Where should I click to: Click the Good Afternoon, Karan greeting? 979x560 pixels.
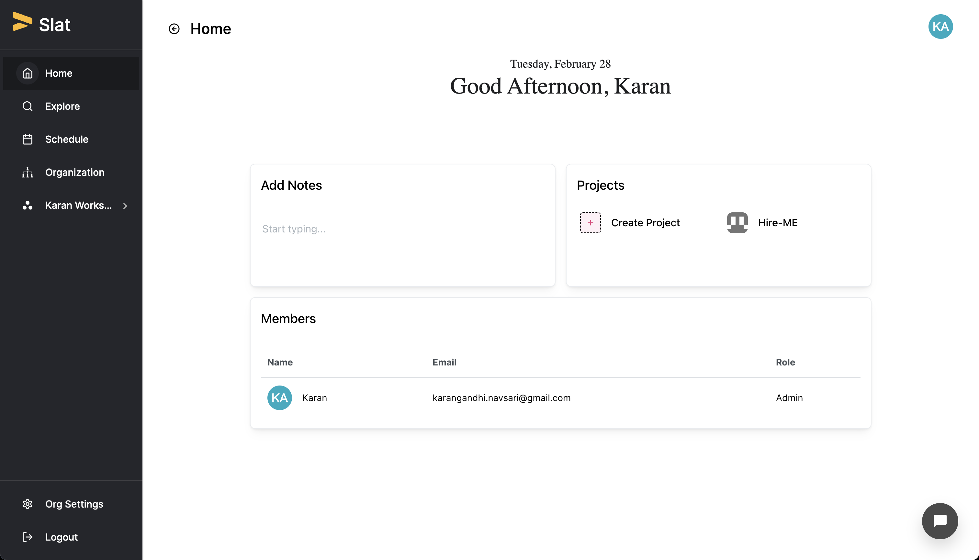click(560, 86)
